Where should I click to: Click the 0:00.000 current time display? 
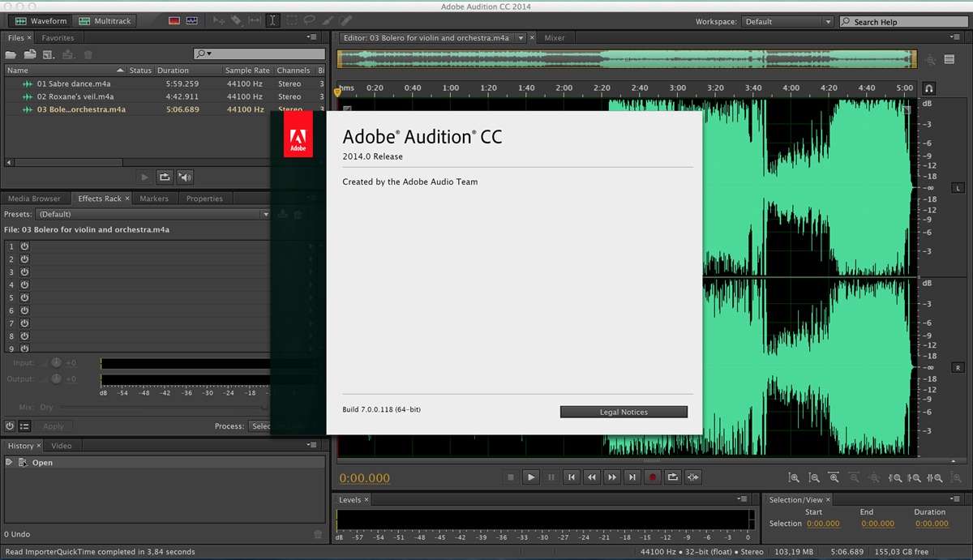click(365, 478)
